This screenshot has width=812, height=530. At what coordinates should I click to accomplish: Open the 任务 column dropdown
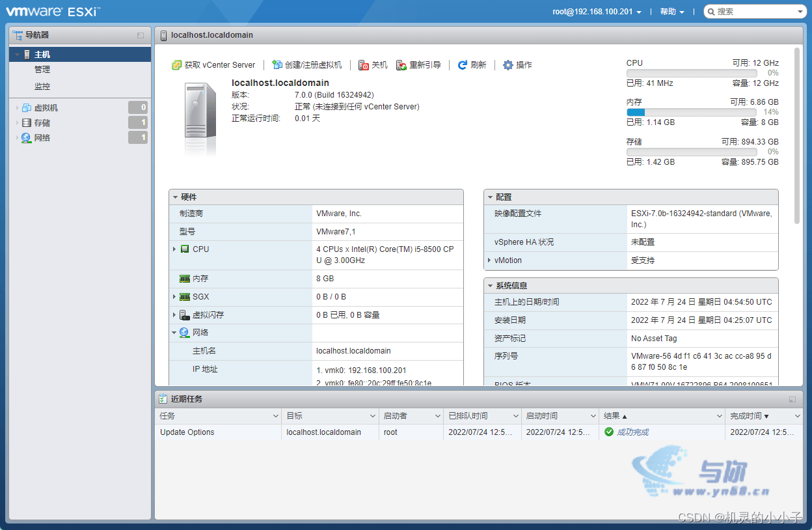point(276,416)
